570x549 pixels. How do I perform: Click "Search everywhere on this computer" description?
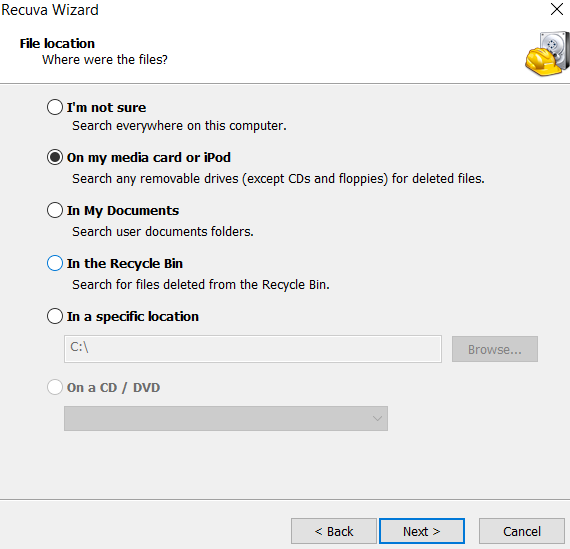pos(179,126)
